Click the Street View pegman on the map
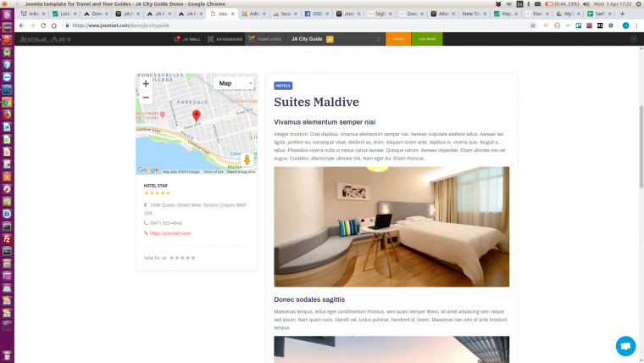The width and height of the screenshot is (644, 363). point(247,159)
